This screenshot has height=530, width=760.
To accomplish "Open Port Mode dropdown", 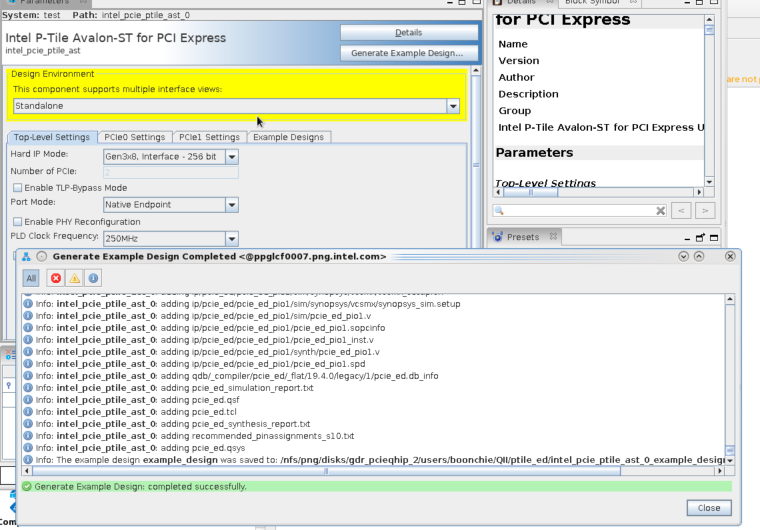I will [x=232, y=205].
